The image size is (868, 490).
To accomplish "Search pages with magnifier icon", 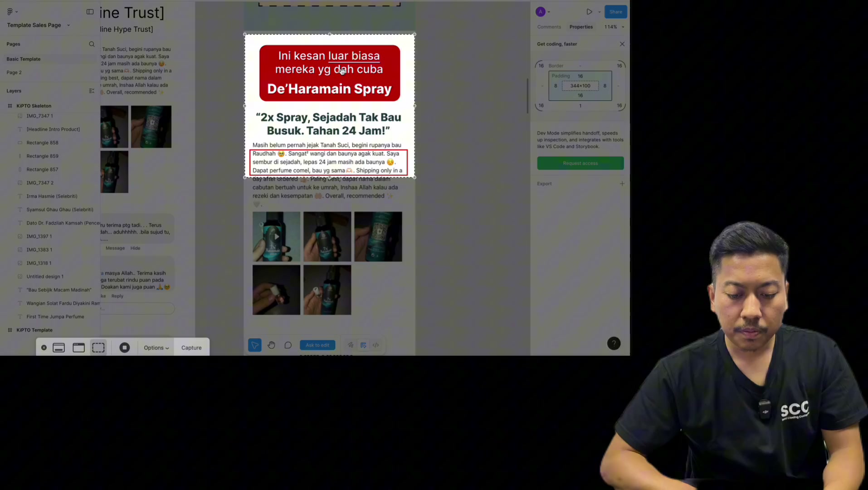I will (x=92, y=44).
